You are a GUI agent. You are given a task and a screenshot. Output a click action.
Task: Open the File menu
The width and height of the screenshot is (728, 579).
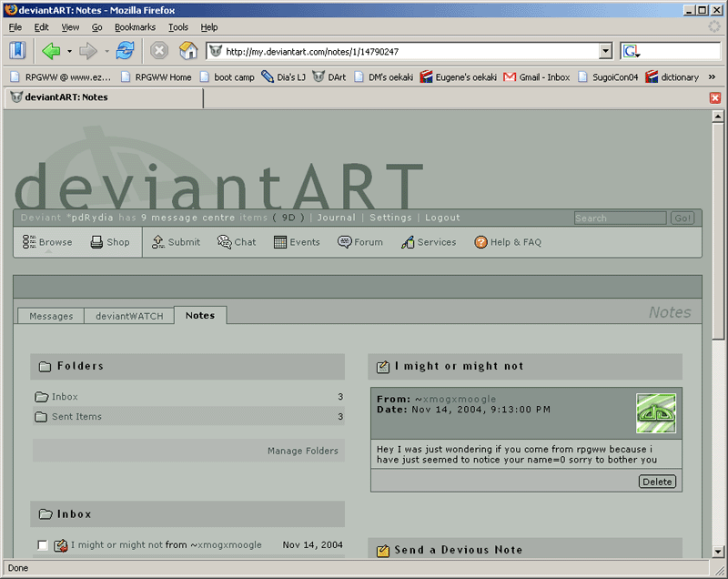coord(15,27)
